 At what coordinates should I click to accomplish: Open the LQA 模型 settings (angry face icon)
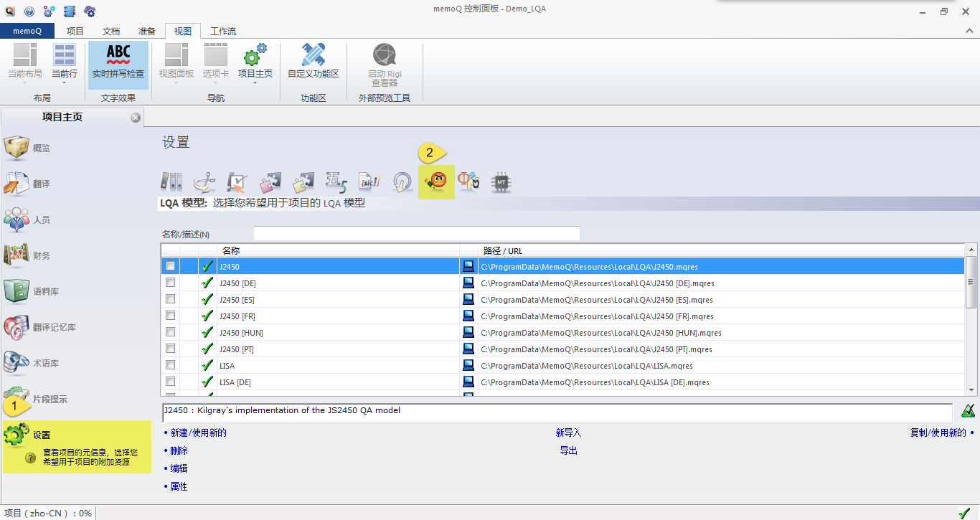coord(436,182)
